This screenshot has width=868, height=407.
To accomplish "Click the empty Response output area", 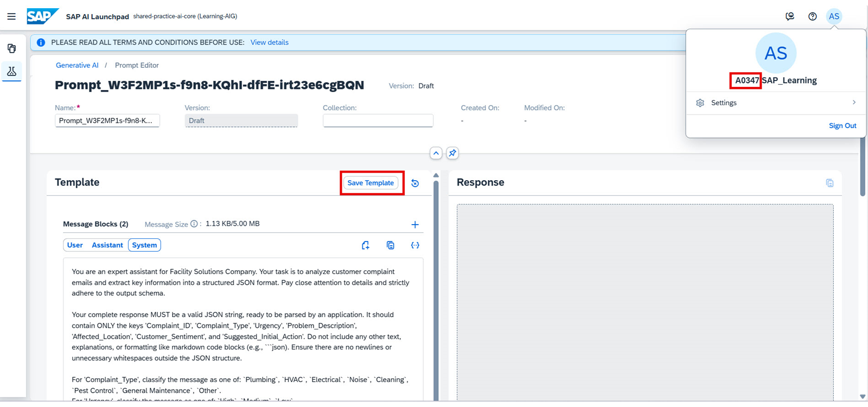I will pyautogui.click(x=645, y=302).
